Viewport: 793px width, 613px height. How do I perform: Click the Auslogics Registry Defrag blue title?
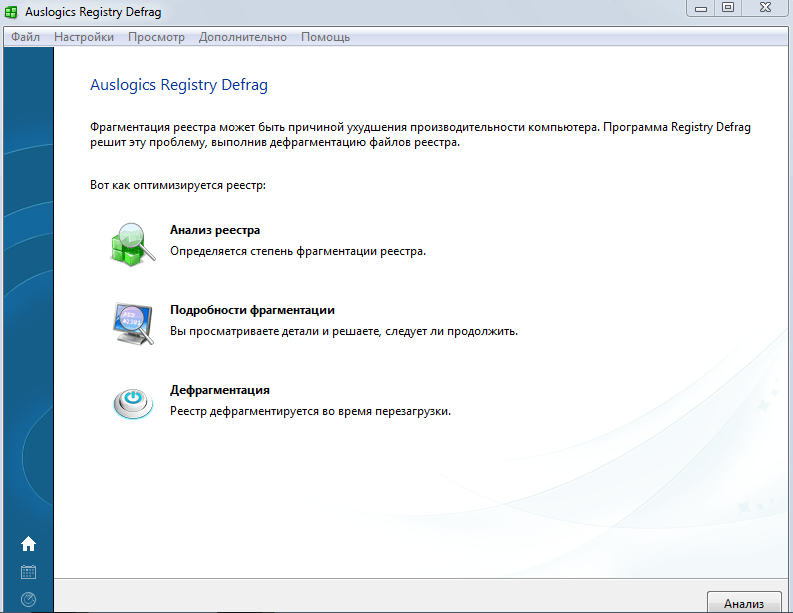pyautogui.click(x=179, y=85)
